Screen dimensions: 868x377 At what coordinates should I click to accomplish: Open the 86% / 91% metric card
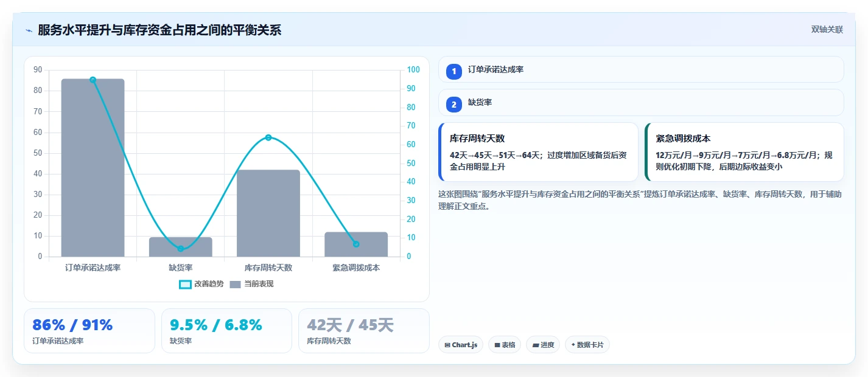click(x=89, y=331)
